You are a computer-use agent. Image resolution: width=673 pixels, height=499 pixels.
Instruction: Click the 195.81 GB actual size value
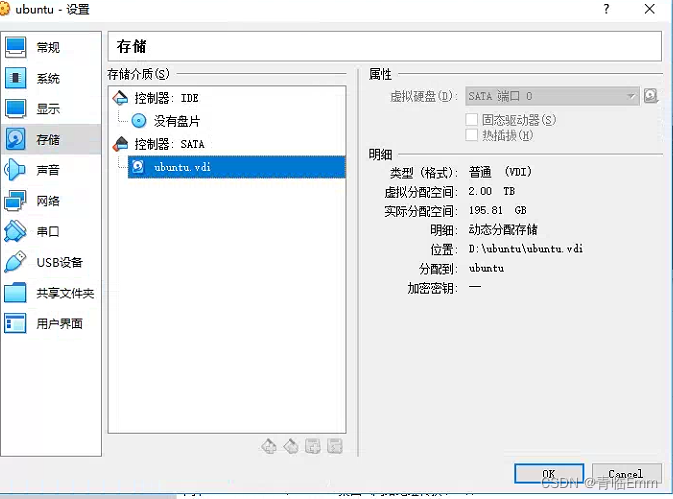point(497,210)
